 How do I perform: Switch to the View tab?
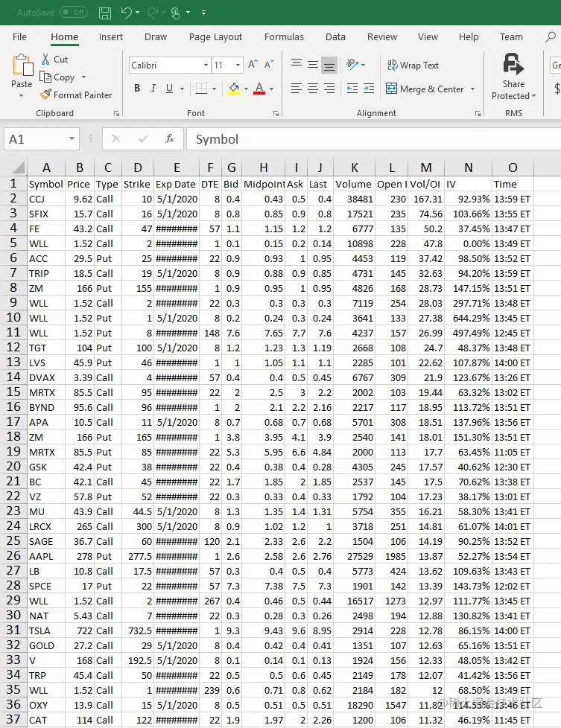pos(428,37)
